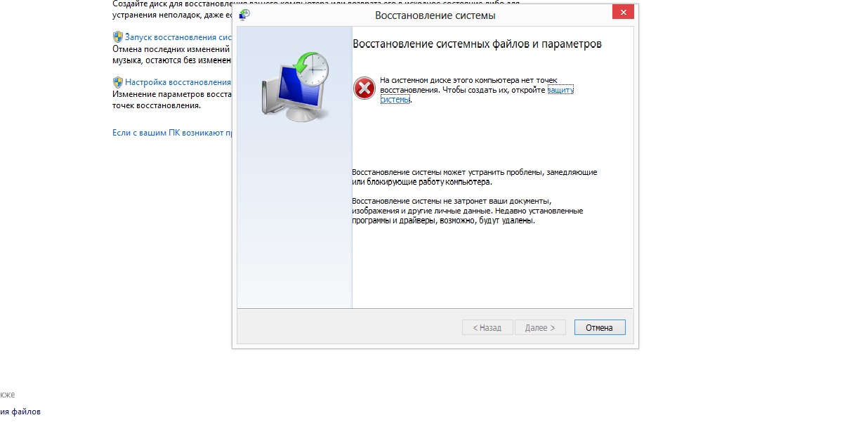
Task: Click the monitor with clock illustration
Action: point(295,86)
